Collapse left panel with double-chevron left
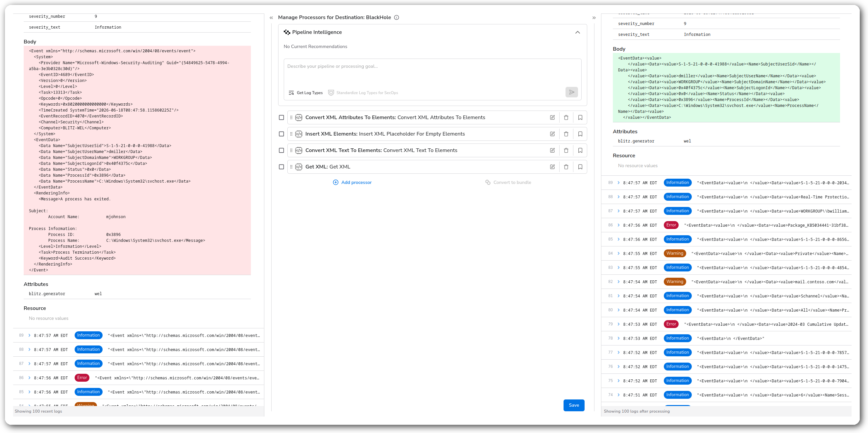 [x=271, y=18]
